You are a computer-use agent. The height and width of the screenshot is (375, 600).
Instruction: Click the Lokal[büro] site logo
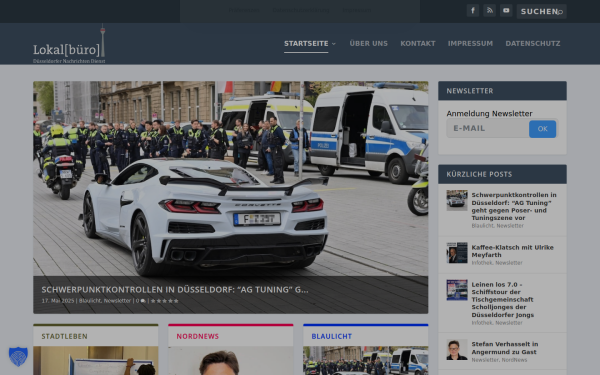coord(69,44)
